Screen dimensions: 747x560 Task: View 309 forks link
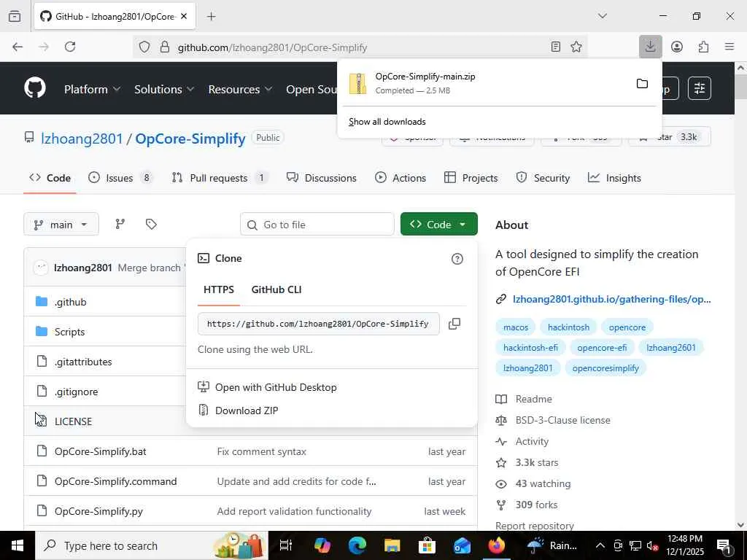[x=536, y=505]
